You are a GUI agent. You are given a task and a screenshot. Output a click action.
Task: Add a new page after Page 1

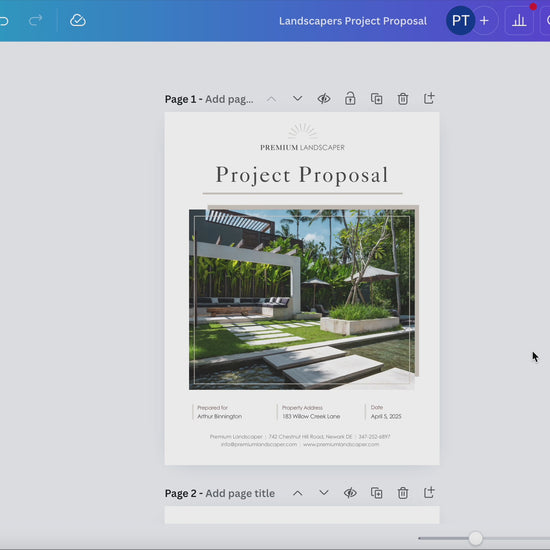(429, 99)
